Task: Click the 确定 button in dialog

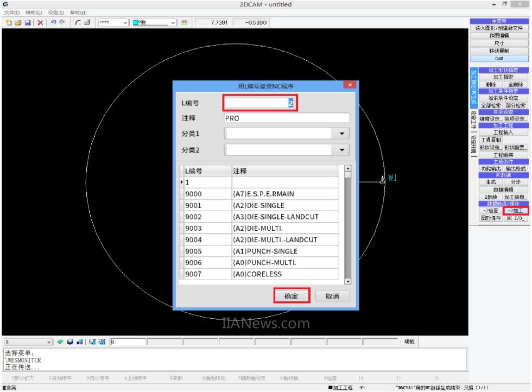Action: [x=292, y=296]
